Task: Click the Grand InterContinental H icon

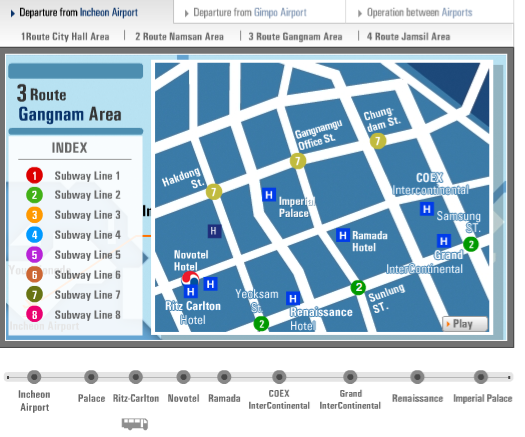Action: point(444,241)
